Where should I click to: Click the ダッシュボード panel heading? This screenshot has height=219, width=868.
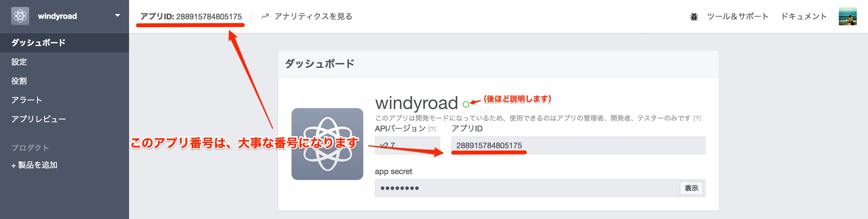point(320,63)
